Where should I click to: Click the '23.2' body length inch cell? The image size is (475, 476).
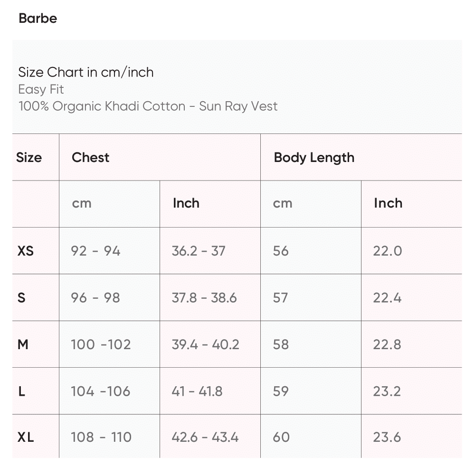point(387,391)
